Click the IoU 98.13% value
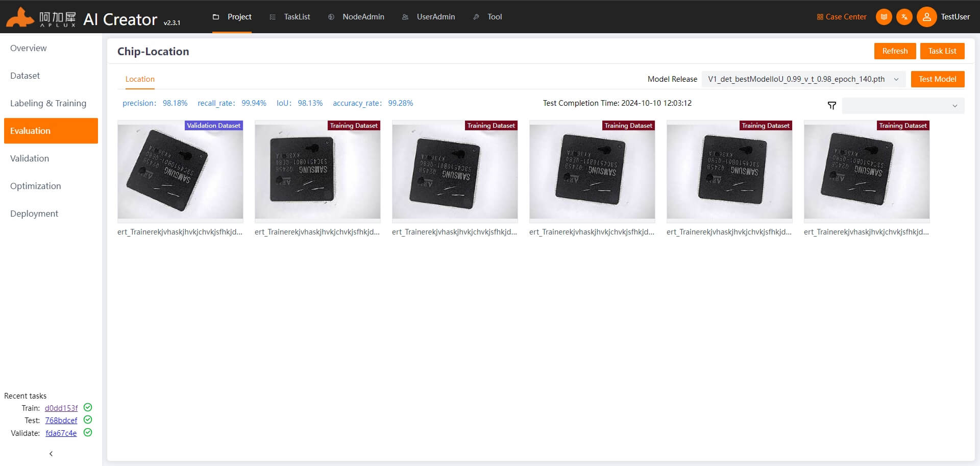980x466 pixels. click(310, 103)
